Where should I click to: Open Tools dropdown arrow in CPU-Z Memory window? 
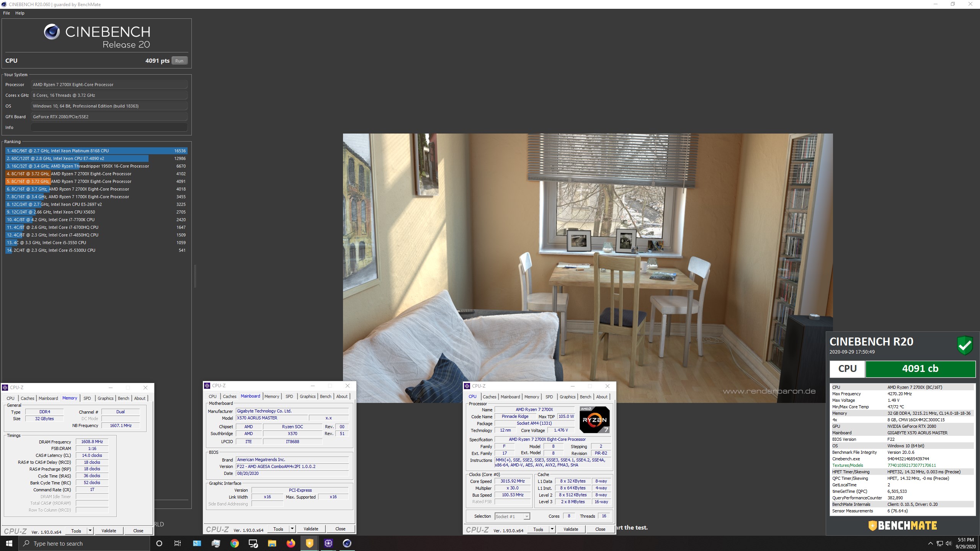[90, 531]
